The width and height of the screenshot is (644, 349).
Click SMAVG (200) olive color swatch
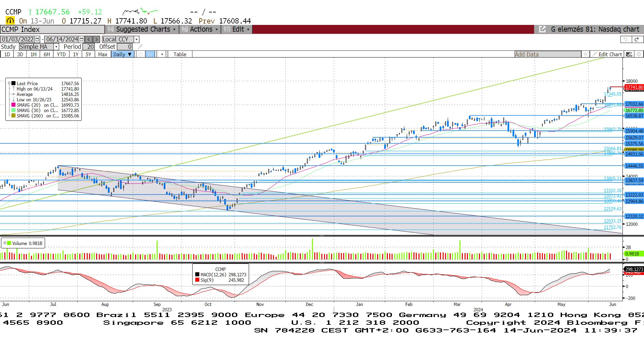[x=13, y=115]
